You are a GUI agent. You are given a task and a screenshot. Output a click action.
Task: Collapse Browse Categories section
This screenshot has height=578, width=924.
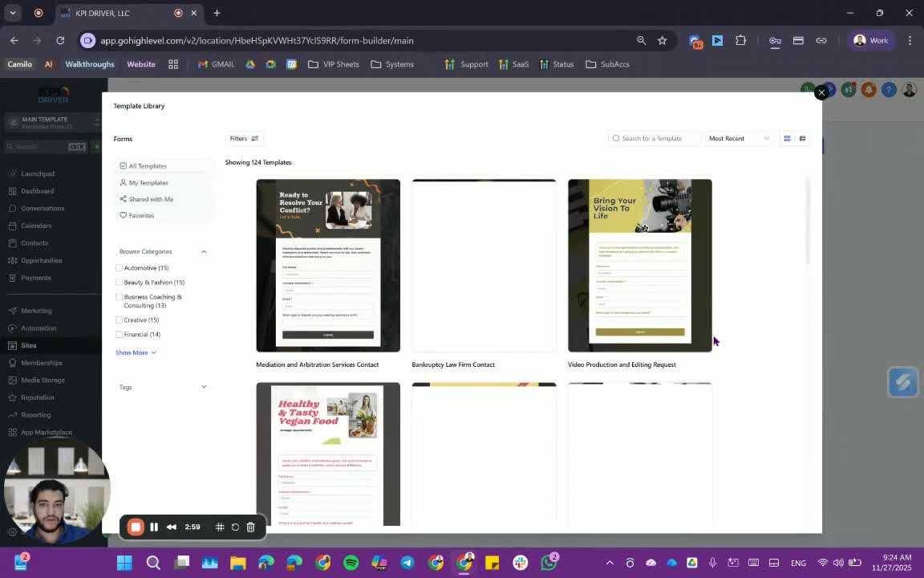click(204, 252)
